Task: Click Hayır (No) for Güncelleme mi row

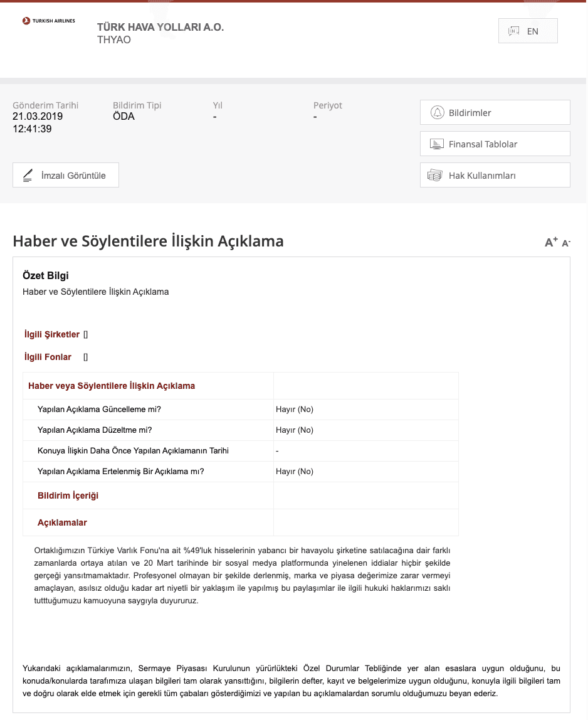Action: point(294,410)
